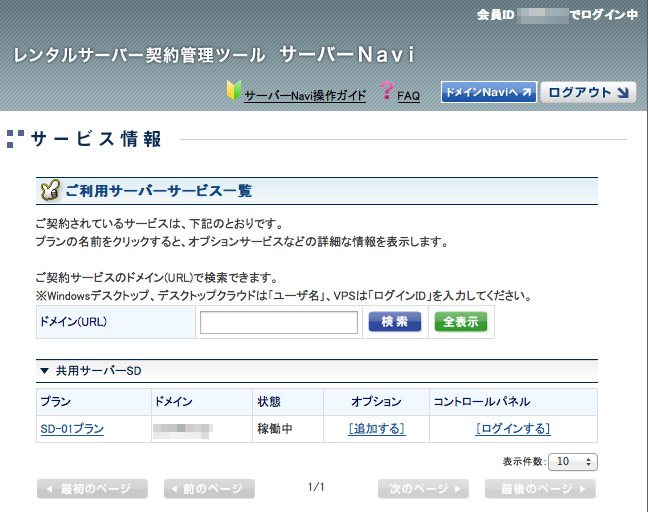648x512 pixels.
Task: Click the mascot icon beside ご利用サーバーサービス一覧
Action: tap(49, 190)
